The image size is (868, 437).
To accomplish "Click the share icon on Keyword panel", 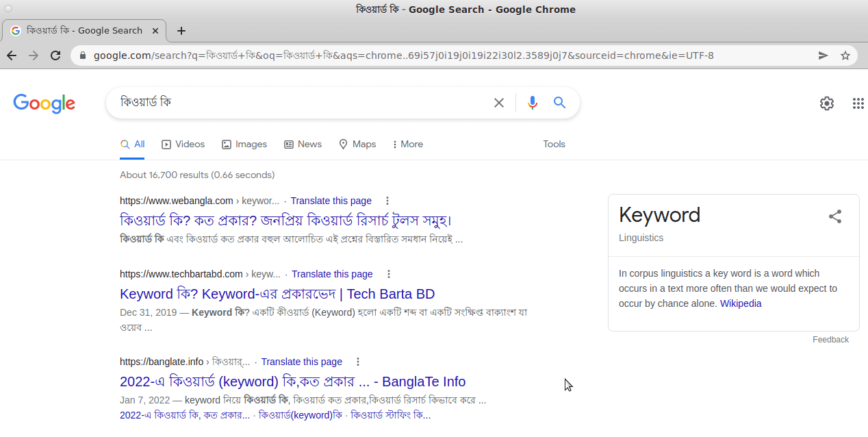I will click(835, 216).
